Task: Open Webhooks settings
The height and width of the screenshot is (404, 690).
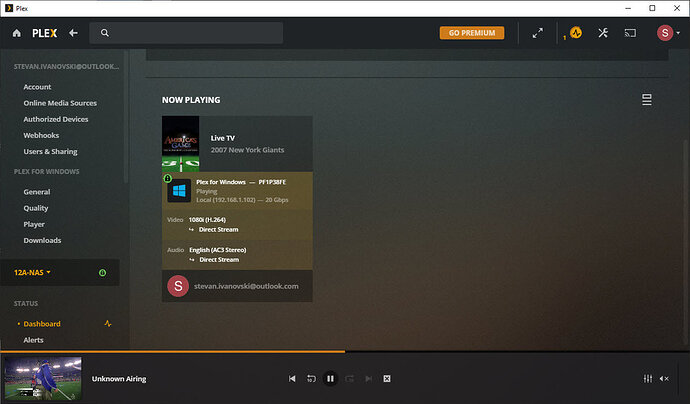Action: tap(41, 136)
